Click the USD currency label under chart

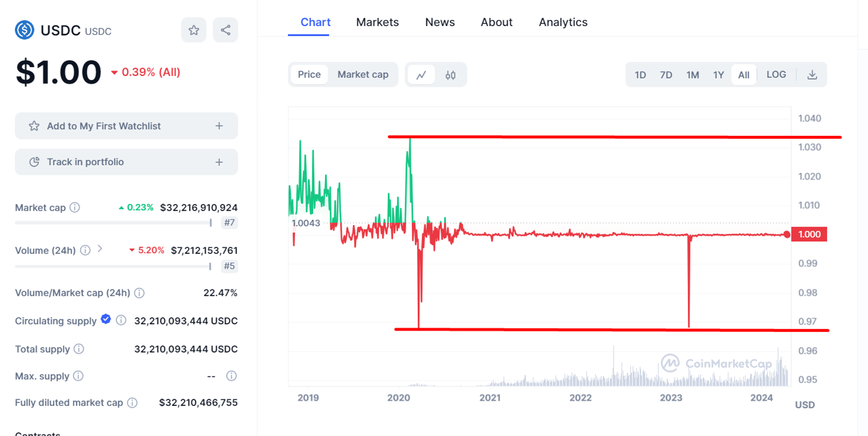(x=805, y=405)
